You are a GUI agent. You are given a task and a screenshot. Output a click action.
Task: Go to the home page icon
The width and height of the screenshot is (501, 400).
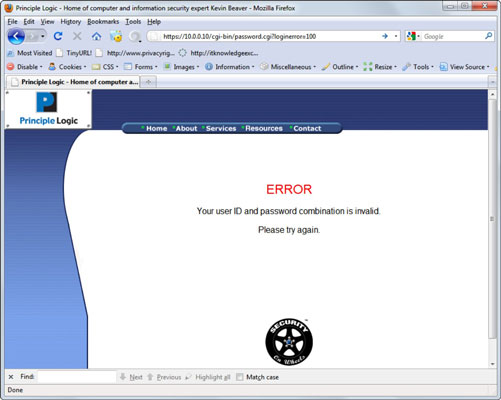click(96, 36)
